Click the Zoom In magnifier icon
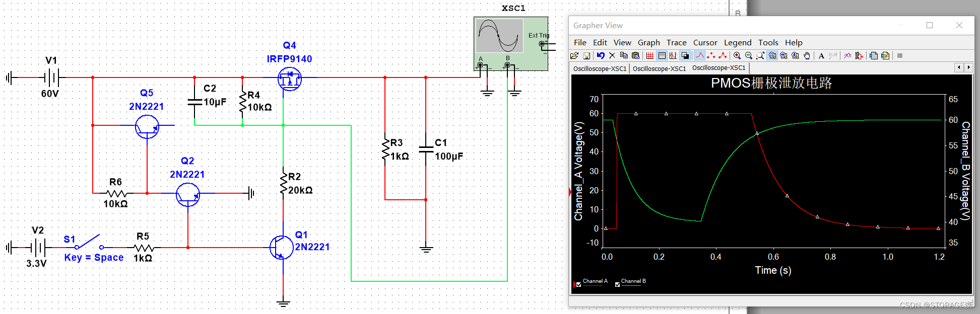This screenshot has width=980, height=314. tap(737, 56)
